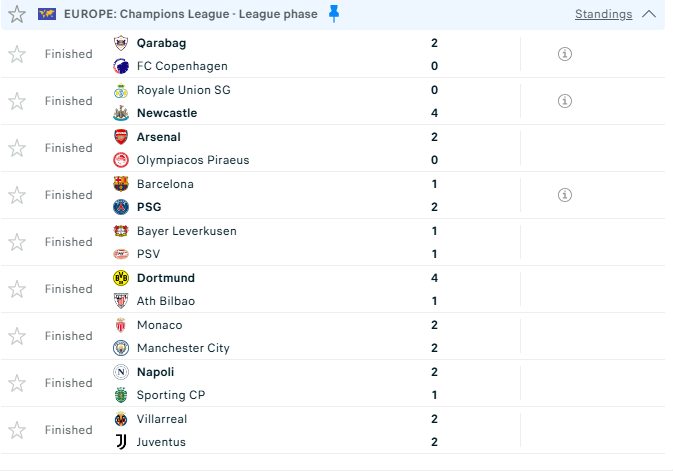Click the Dortmund club logo
The width and height of the screenshot is (673, 471).
[121, 278]
